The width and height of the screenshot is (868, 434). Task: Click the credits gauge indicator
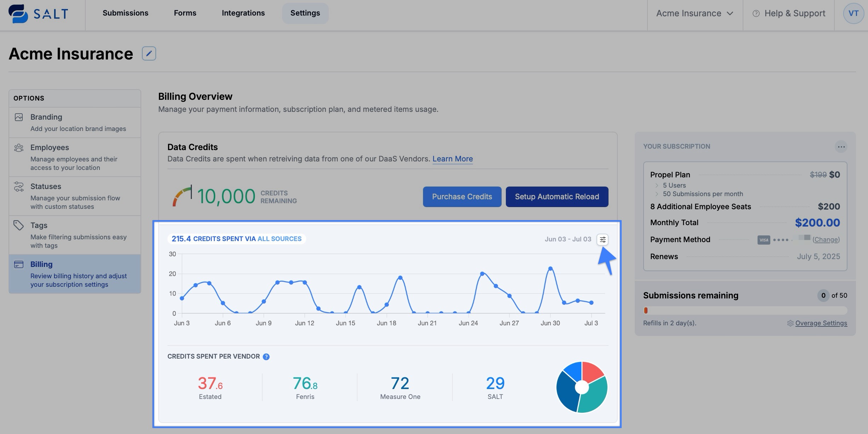pyautogui.click(x=182, y=195)
